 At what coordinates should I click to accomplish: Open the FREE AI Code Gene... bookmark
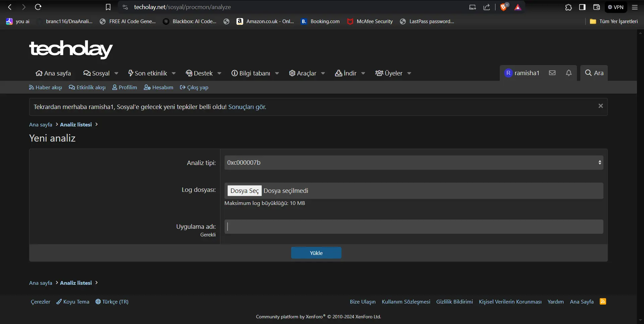128,21
